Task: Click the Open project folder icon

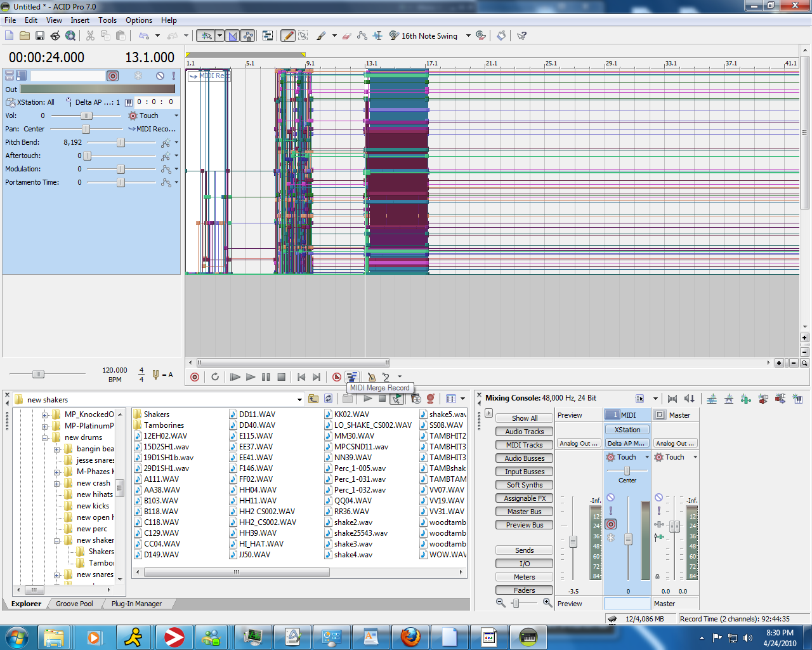Action: pyautogui.click(x=25, y=36)
